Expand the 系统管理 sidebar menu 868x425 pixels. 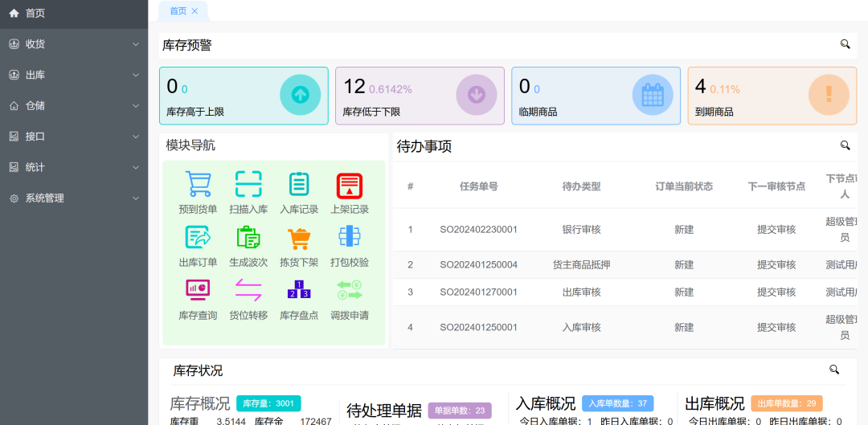74,198
